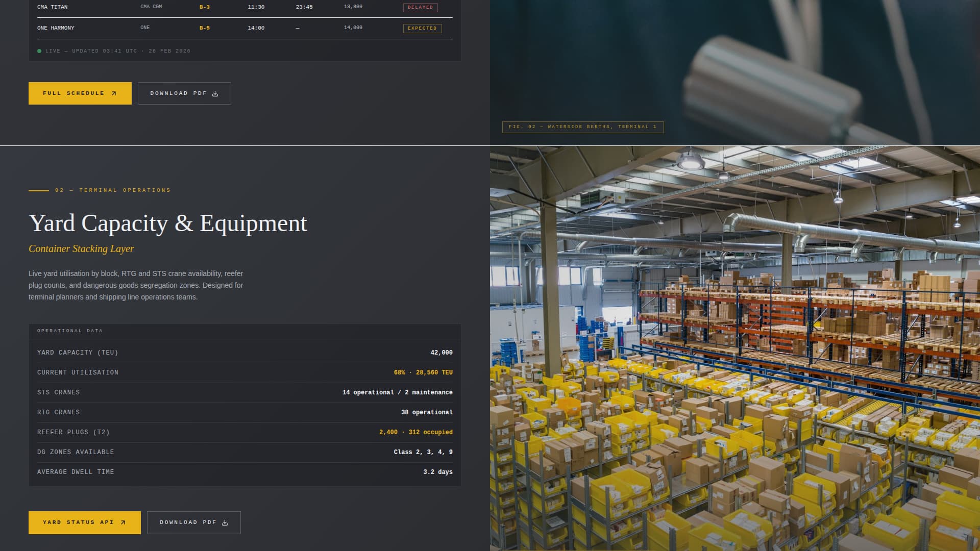Click the warehouse interior photo
The height and width of the screenshot is (551, 980).
pos(735,348)
